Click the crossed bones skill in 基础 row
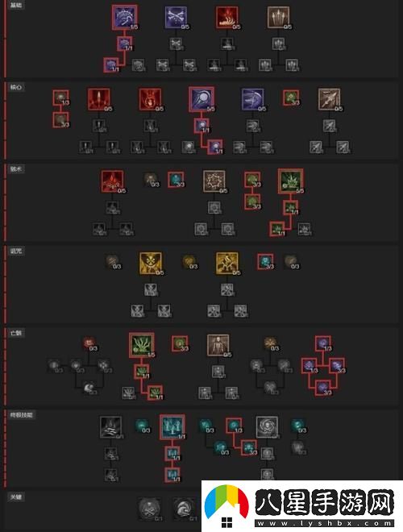403x532 pixels. (x=176, y=17)
